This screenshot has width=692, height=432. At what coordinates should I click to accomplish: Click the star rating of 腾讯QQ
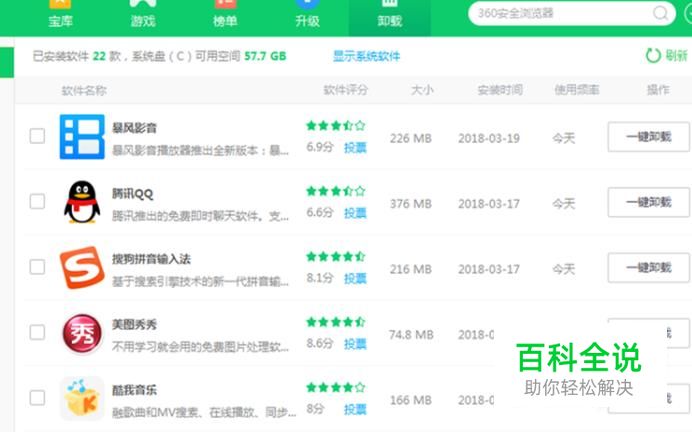[336, 191]
